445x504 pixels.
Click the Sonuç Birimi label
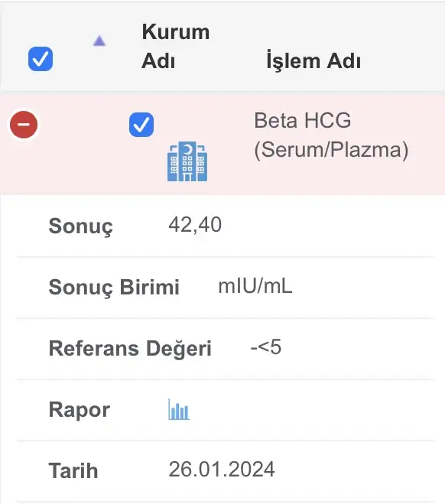click(114, 287)
